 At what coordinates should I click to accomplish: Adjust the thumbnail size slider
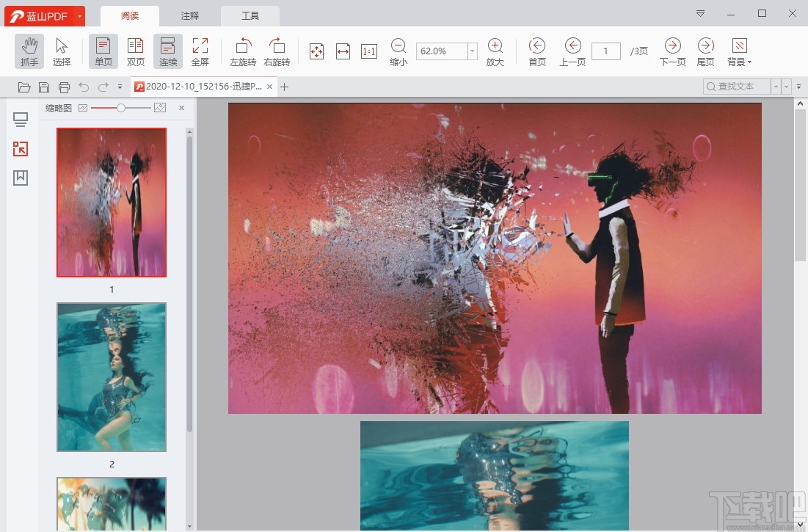(121, 108)
